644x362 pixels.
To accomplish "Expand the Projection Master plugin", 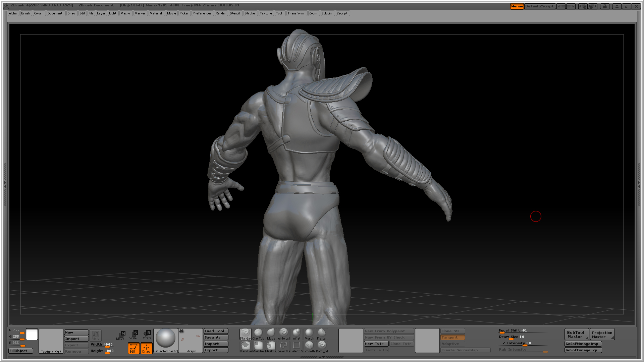I will [x=602, y=335].
